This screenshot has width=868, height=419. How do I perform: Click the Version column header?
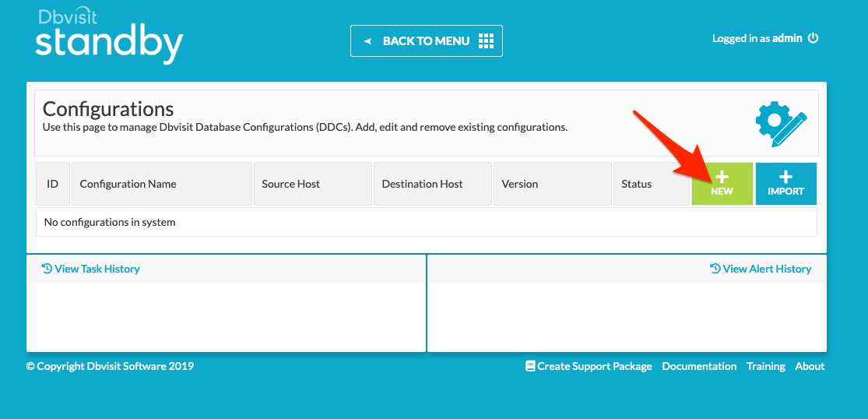[553, 184]
